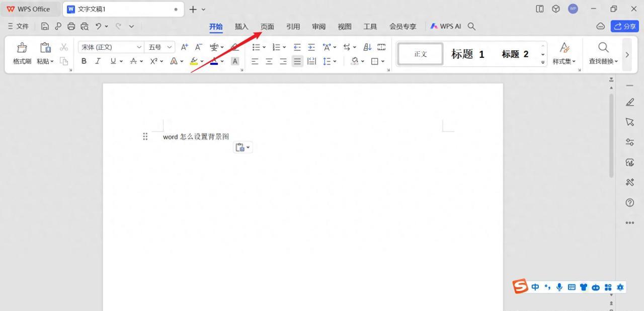Apply italic formatting to text
This screenshot has width=644, height=311.
[97, 61]
